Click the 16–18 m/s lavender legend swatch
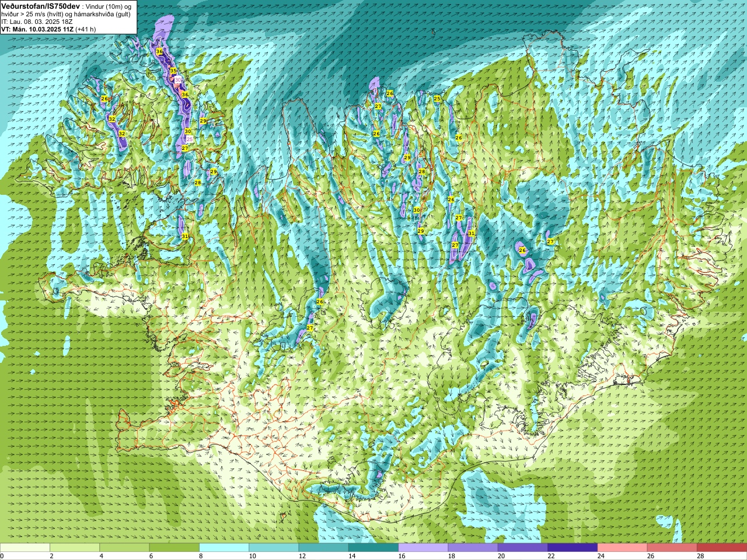This screenshot has height=560, width=747. [423, 547]
